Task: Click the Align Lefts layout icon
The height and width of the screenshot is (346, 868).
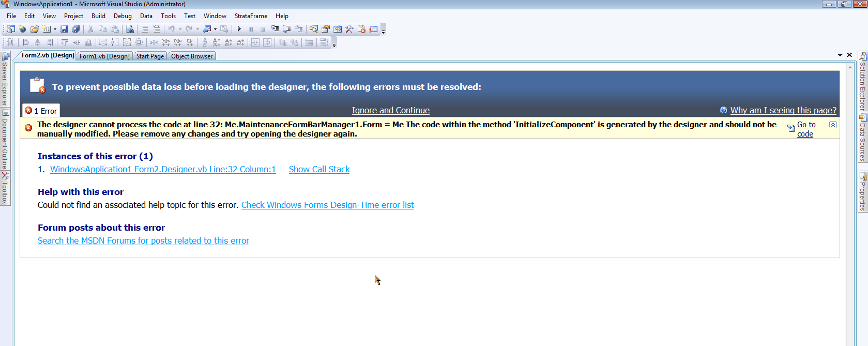Action: click(x=25, y=42)
